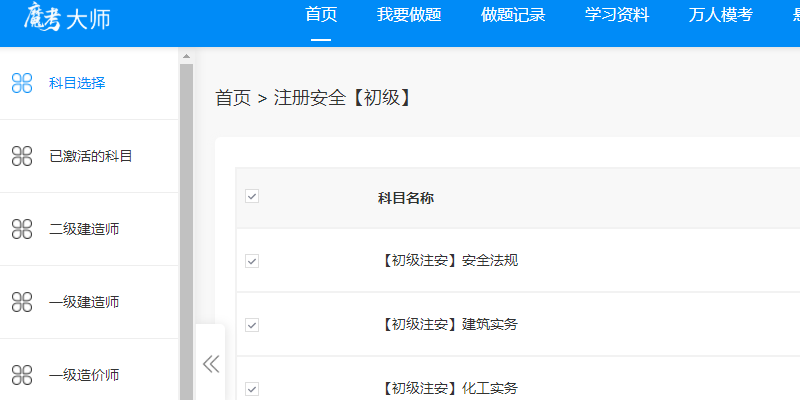Click the sidebar scrollbar up arrow

coord(186,56)
